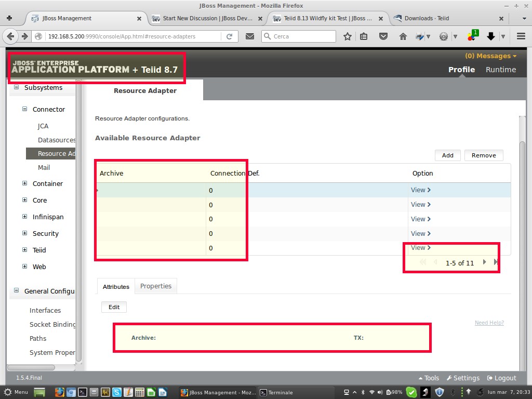The height and width of the screenshot is (399, 532).
Task: Open Mail in the sidebar tree
Action: (44, 167)
